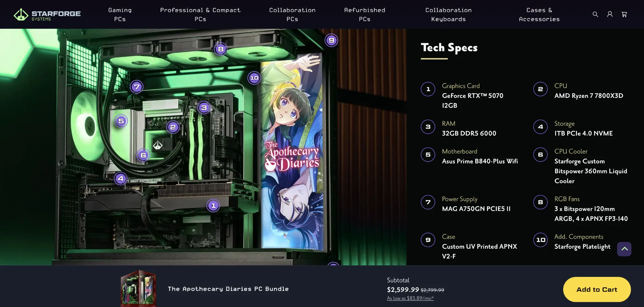This screenshot has height=307, width=644.
Task: Click hotspot marker 10 near platelight
Action: coord(254,78)
